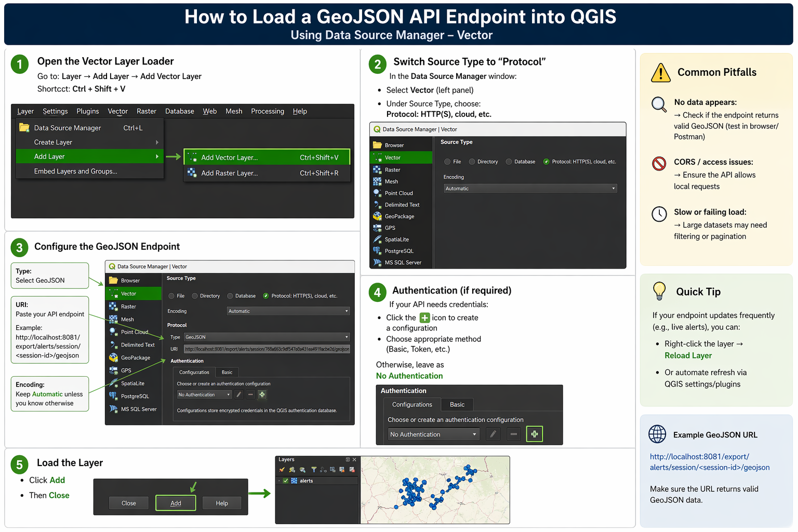Open Encoding Automatic dropdown in step 2 dialog
Viewport: 798px width, 532px height.
click(x=530, y=189)
